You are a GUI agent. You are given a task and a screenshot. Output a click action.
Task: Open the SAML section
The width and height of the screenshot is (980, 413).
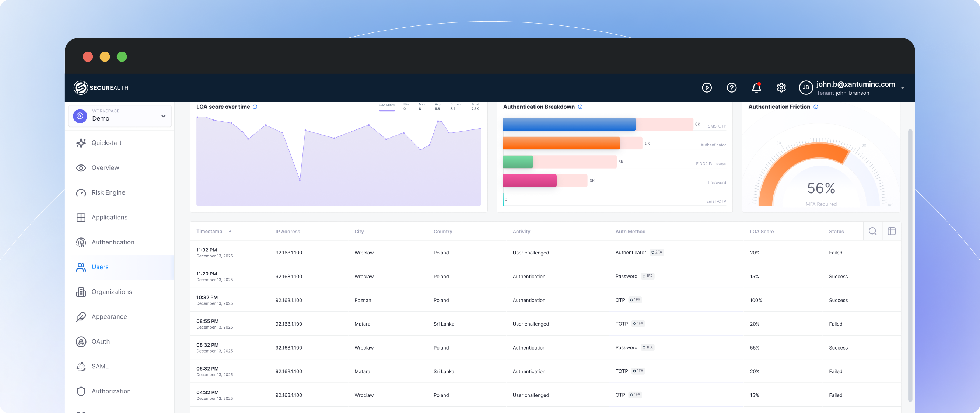click(100, 366)
